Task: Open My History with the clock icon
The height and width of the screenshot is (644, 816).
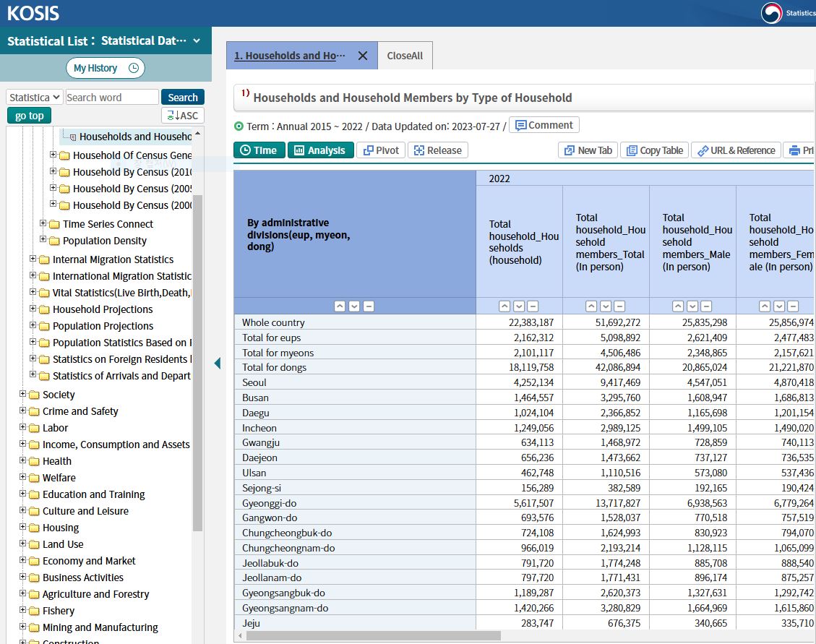Action: (106, 68)
